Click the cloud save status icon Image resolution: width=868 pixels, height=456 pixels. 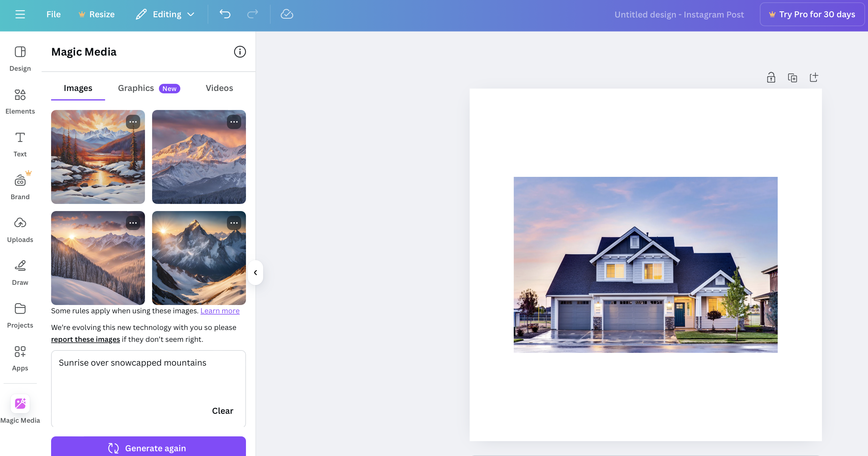point(287,14)
